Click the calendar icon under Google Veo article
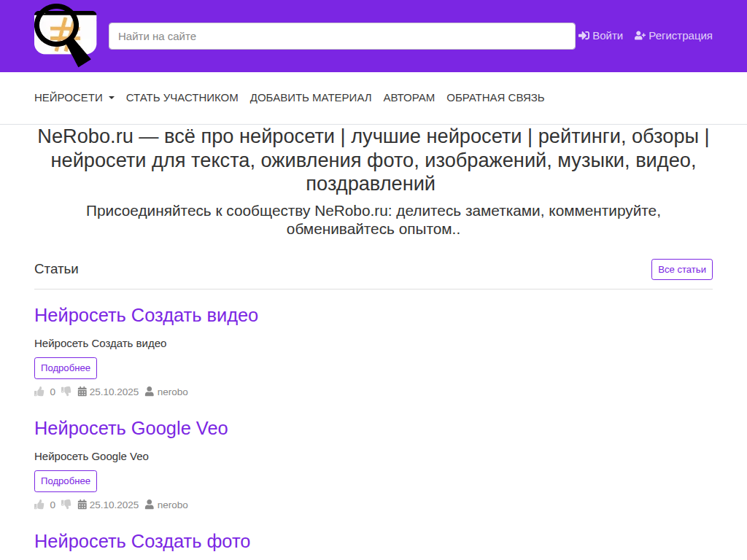The width and height of the screenshot is (747, 560). coord(81,505)
